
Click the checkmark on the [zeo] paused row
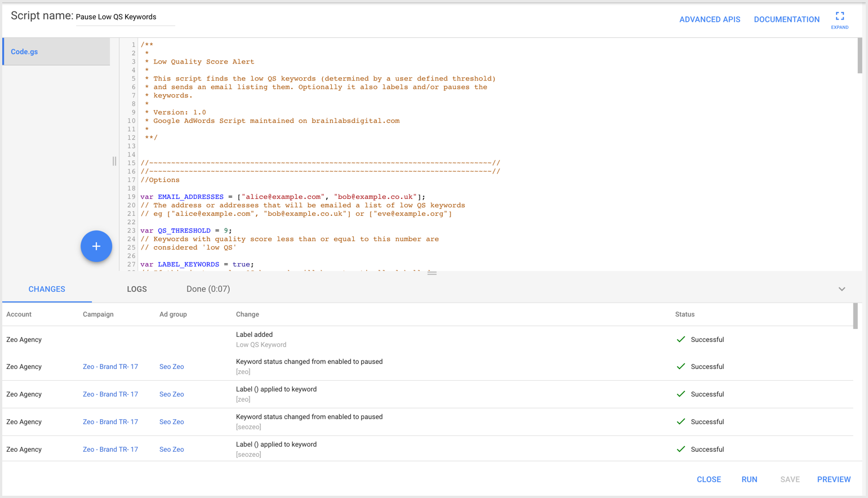(x=681, y=366)
